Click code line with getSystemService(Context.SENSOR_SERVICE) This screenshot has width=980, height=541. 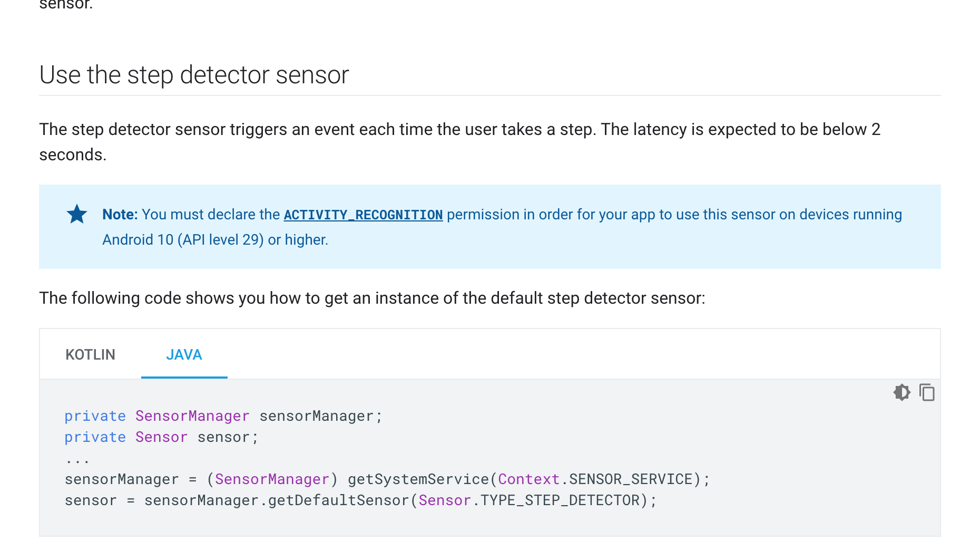tap(387, 479)
